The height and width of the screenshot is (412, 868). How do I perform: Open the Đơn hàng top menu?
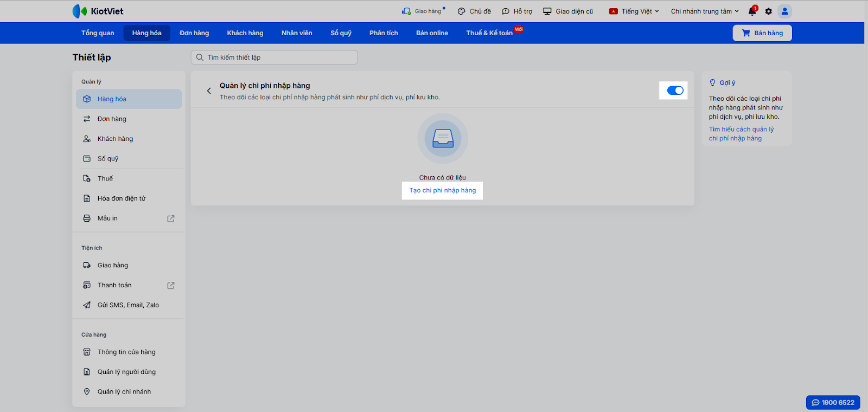[x=194, y=33]
